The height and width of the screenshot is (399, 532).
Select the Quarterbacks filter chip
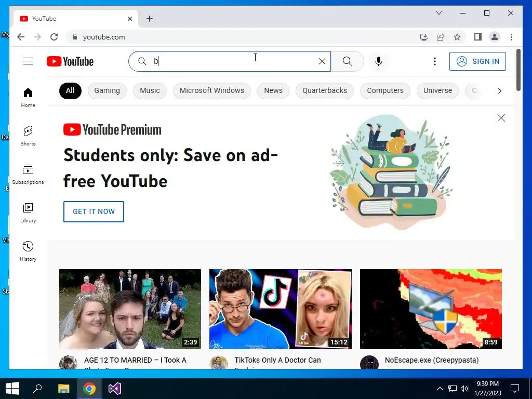(325, 90)
